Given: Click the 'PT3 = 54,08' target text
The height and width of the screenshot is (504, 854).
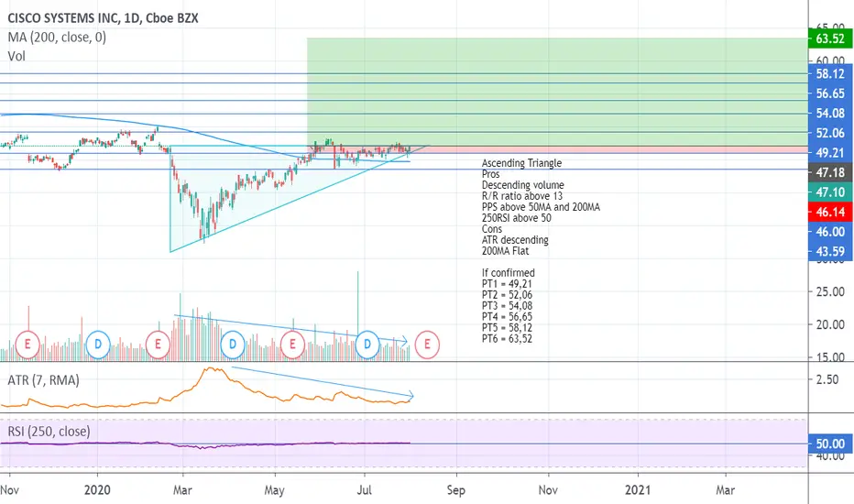Looking at the screenshot, I should coord(507,306).
